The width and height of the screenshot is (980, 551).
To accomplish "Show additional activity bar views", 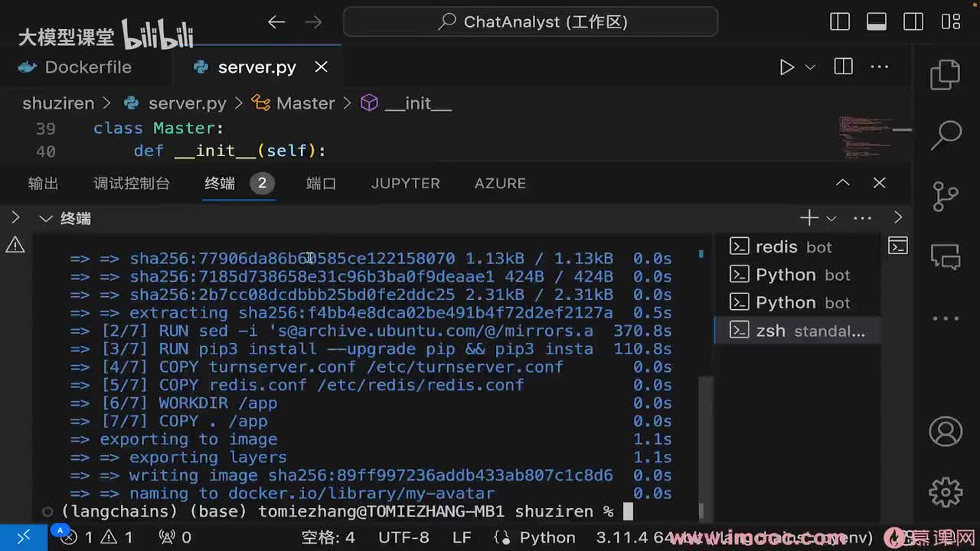I will coord(946,317).
